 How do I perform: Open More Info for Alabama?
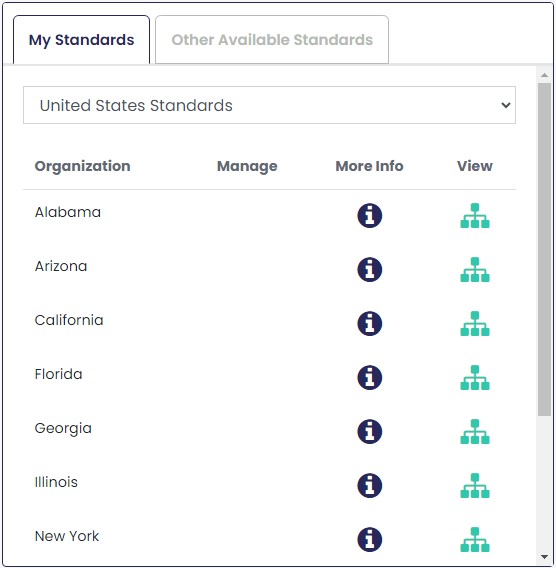(369, 216)
